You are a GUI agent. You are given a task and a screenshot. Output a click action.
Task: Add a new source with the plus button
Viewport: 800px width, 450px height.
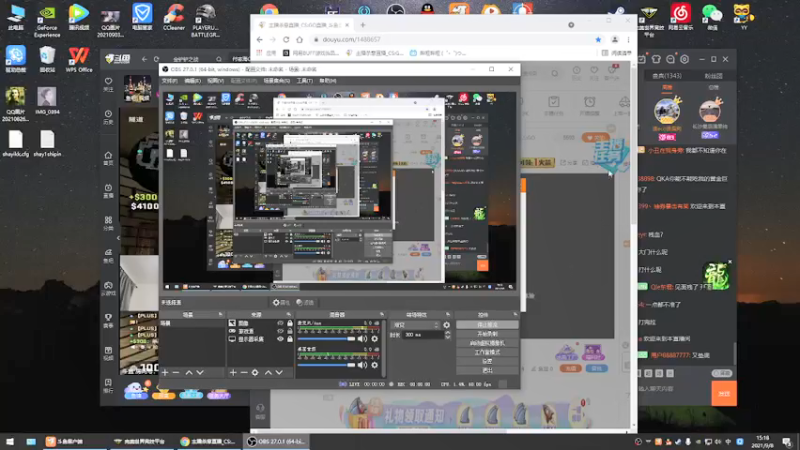pos(233,373)
